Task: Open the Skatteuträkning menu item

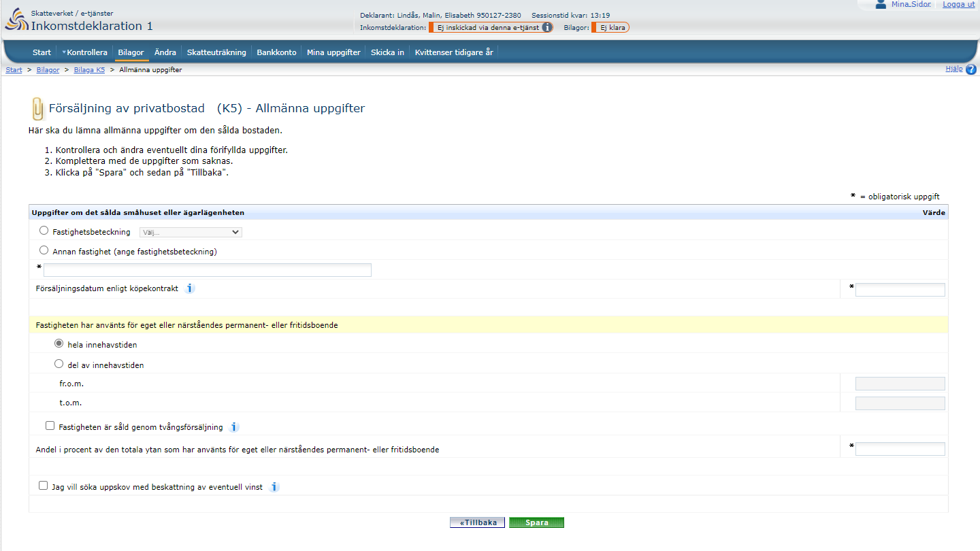Action: coord(216,52)
